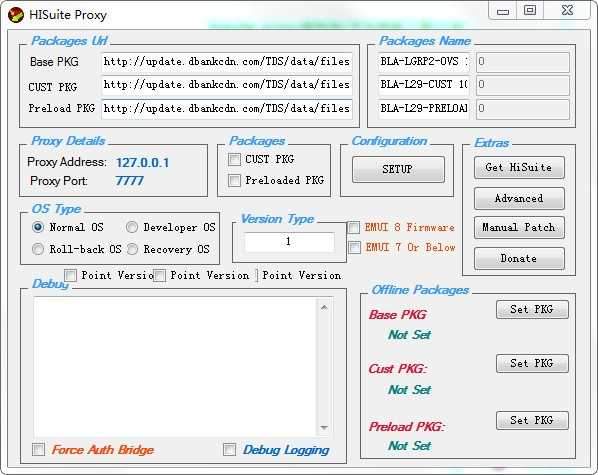
Task: Open the Advanced options
Action: (519, 198)
